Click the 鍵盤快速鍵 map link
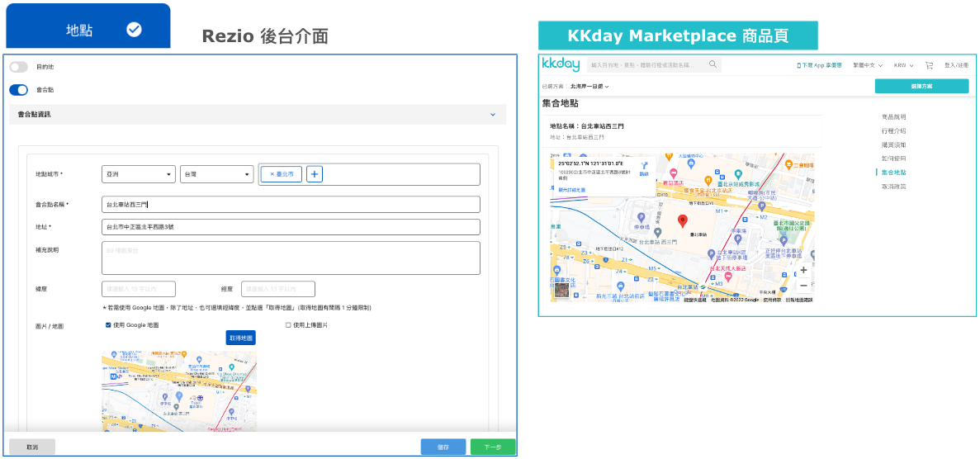 coord(695,300)
